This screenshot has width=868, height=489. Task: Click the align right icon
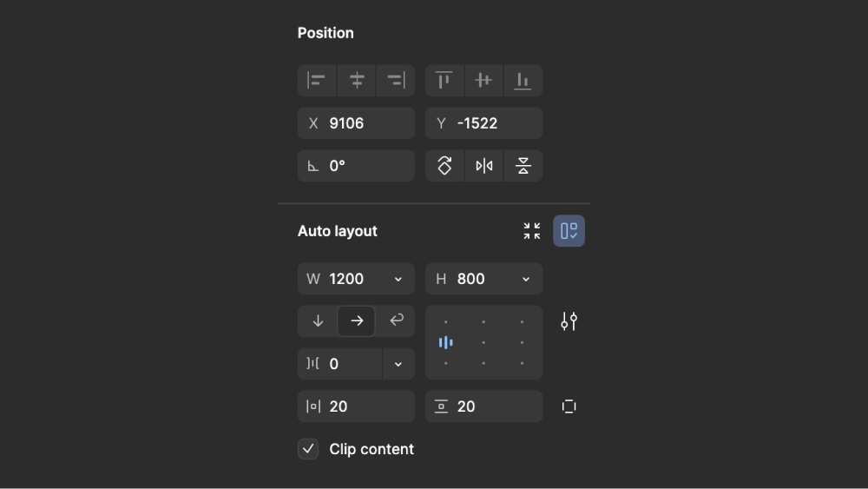click(x=396, y=81)
